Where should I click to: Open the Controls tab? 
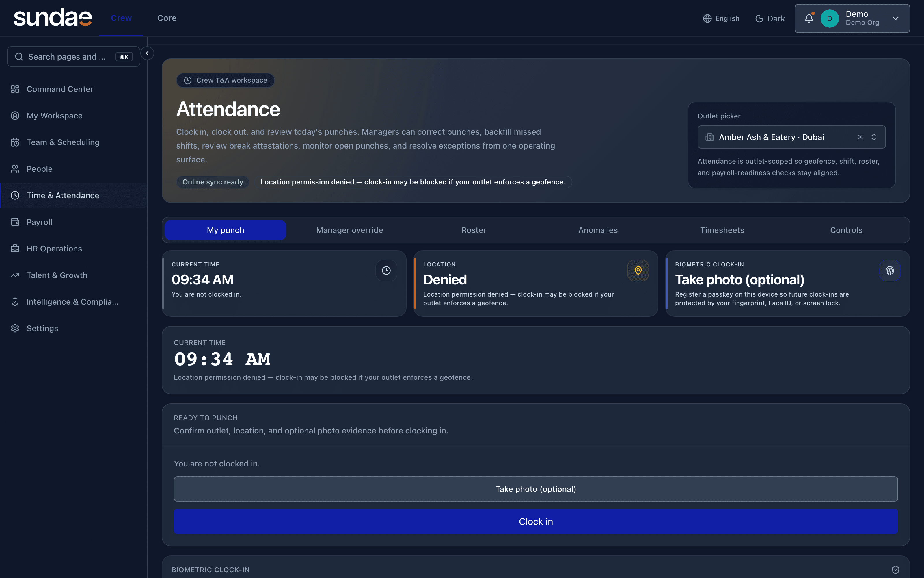(x=846, y=230)
